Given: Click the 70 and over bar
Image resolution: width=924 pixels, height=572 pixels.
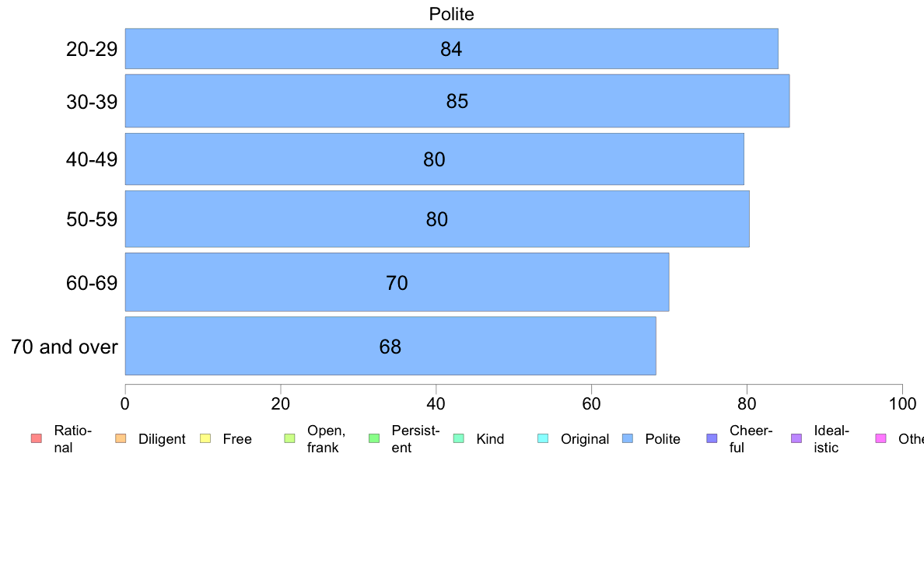Looking at the screenshot, I should pos(390,346).
